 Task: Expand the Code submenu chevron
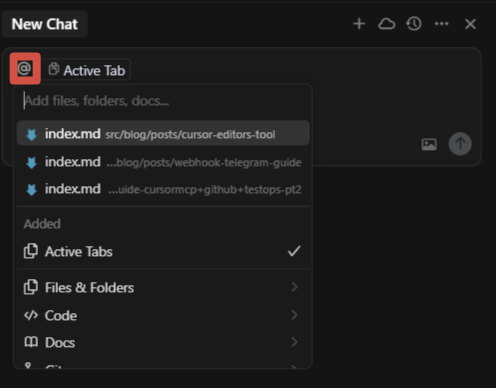pyautogui.click(x=294, y=315)
